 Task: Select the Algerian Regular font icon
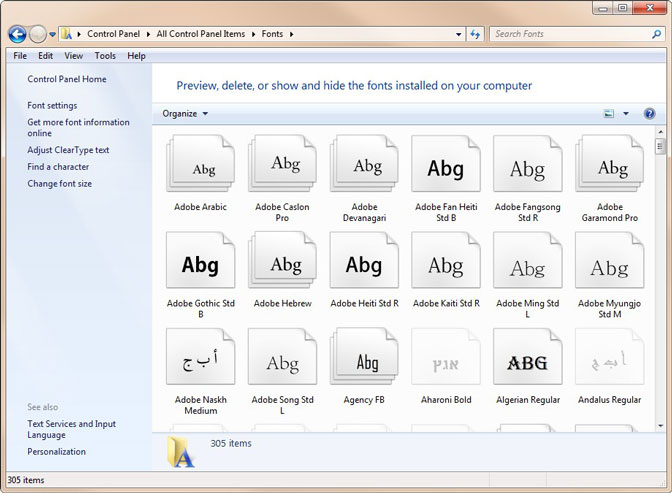click(528, 356)
